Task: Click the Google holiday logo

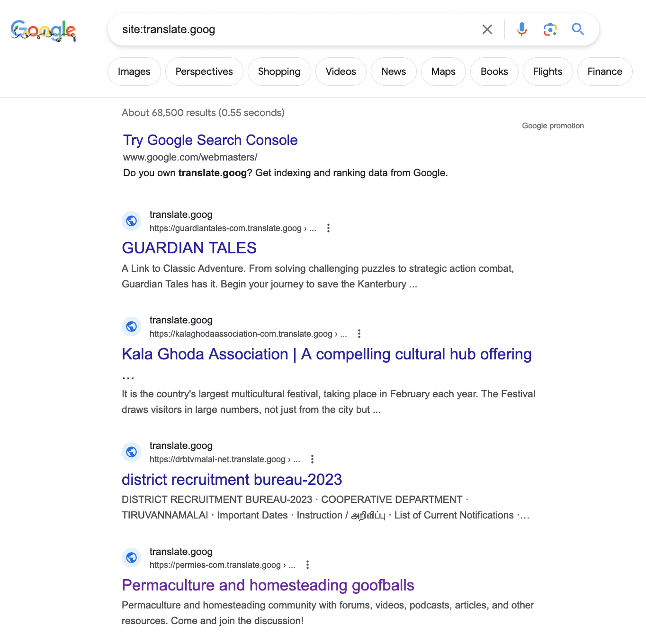Action: pyautogui.click(x=43, y=31)
